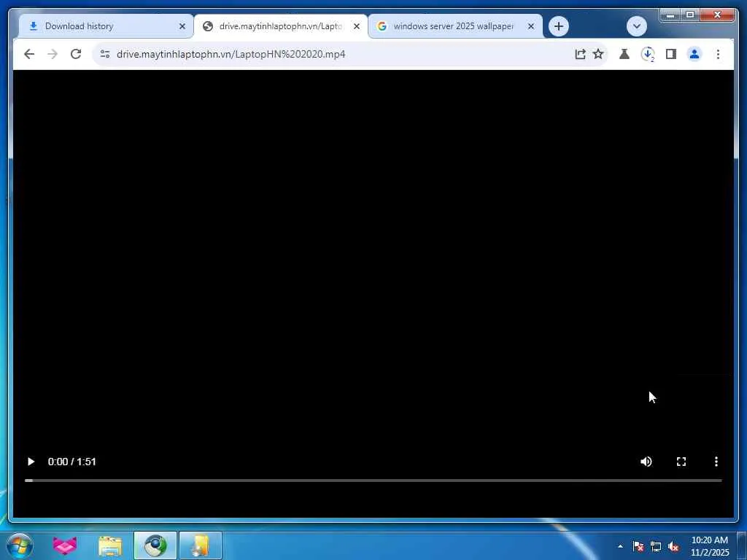This screenshot has width=747, height=560.
Task: Click the forward navigation arrow
Action: point(53,54)
